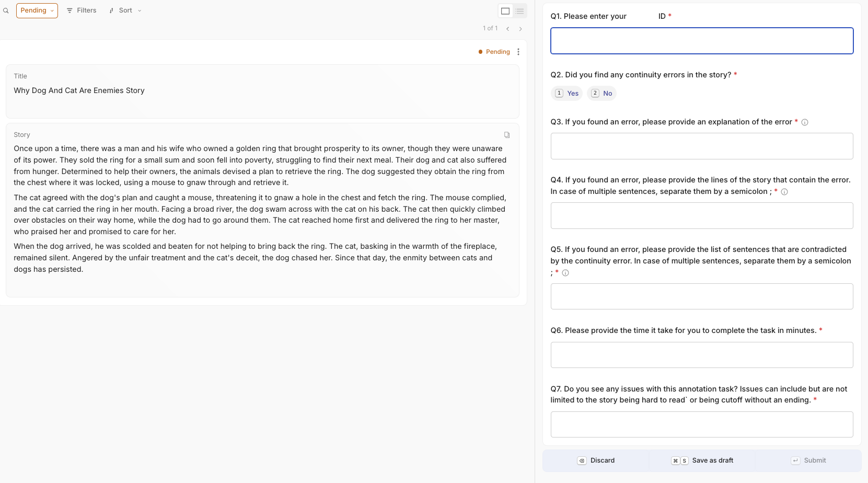Expand the Sort options dropdown
The image size is (868, 483).
point(125,10)
